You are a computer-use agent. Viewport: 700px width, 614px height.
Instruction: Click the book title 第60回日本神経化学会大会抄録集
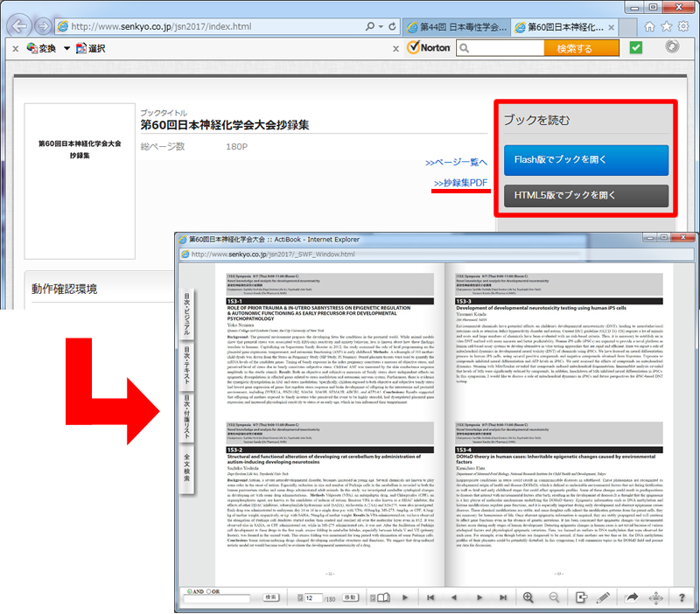(225, 125)
